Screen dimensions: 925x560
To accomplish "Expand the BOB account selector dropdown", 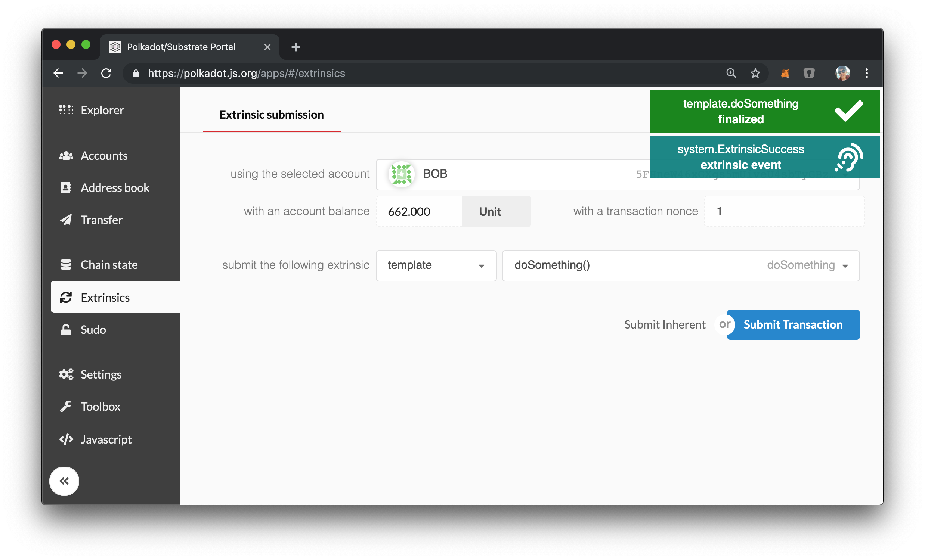I will click(618, 174).
